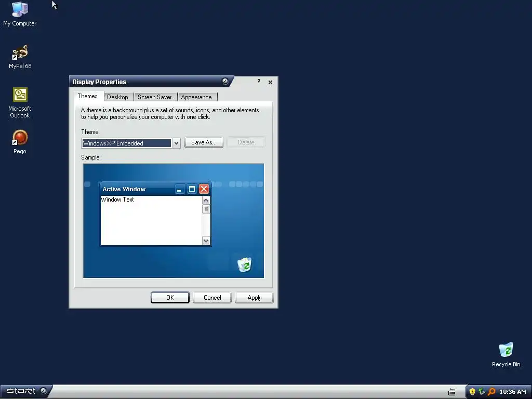Click the Save As... button
Viewport: 532px width, 399px height.
pyautogui.click(x=204, y=142)
